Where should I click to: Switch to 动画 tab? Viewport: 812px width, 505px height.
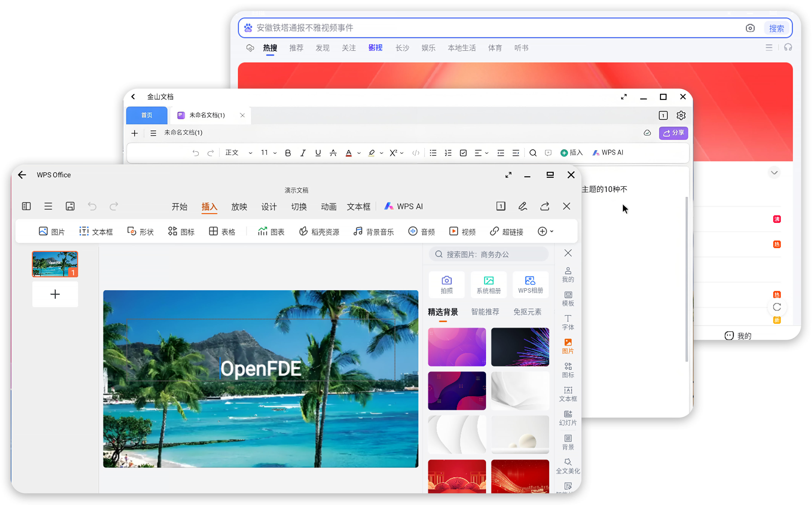click(329, 206)
